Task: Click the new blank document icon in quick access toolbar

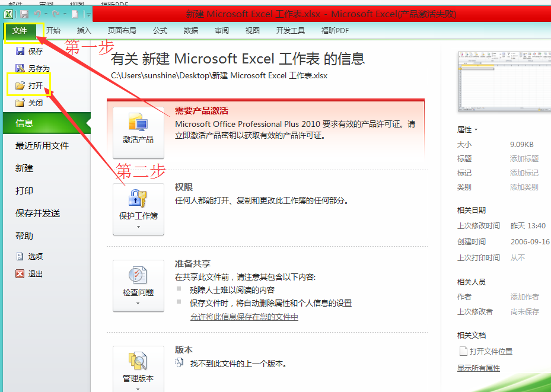Action: pos(75,14)
